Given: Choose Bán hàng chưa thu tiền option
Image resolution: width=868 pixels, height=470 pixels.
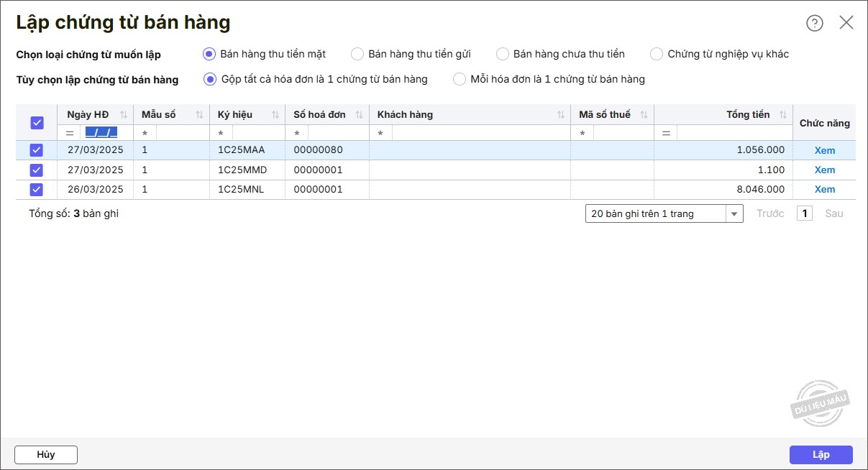Looking at the screenshot, I should point(503,54).
